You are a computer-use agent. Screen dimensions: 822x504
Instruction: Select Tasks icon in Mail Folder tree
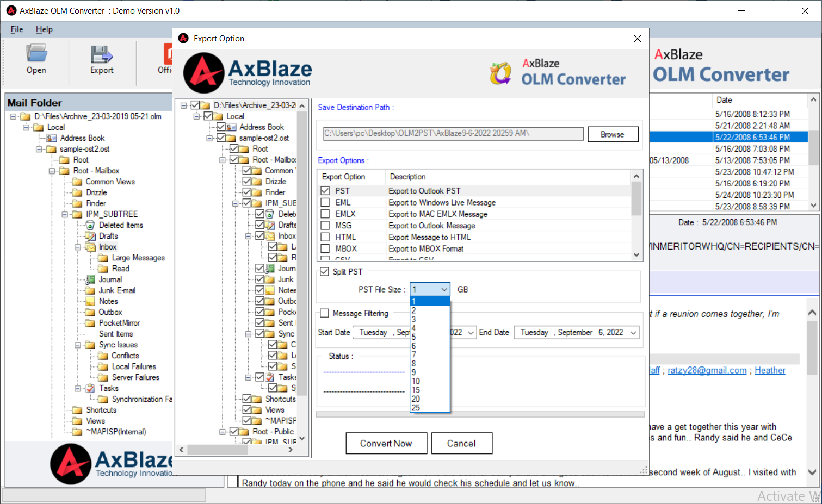[x=90, y=388]
